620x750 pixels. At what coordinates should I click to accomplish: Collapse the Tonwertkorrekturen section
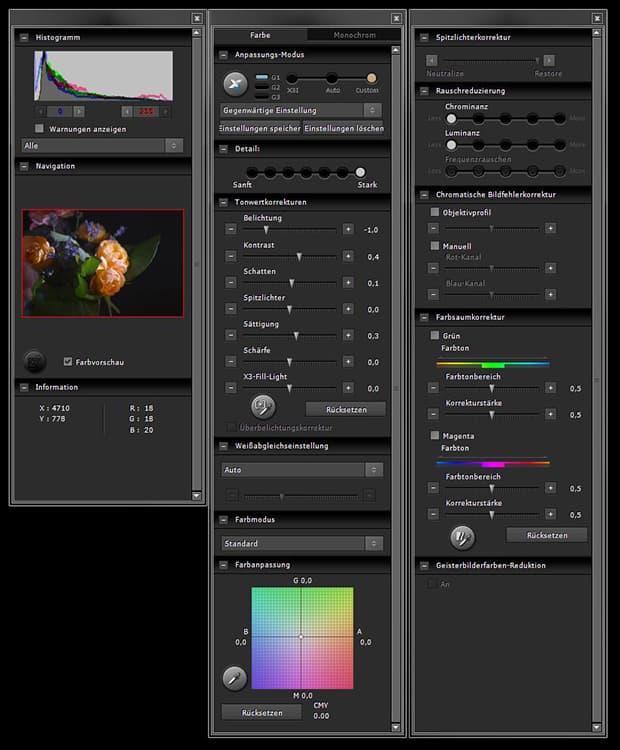[x=224, y=202]
